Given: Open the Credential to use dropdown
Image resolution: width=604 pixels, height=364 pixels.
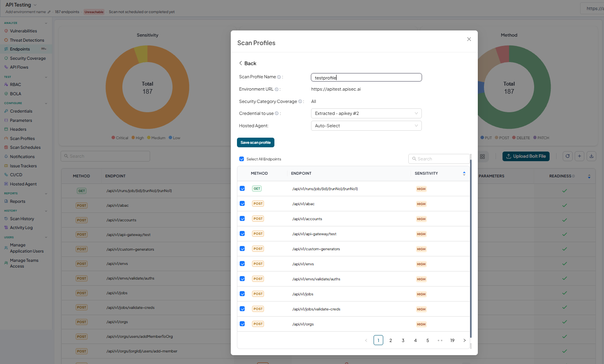Looking at the screenshot, I should click(366, 113).
